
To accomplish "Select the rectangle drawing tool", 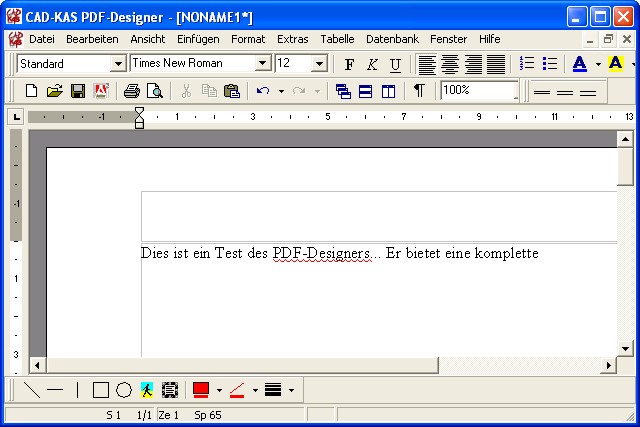I will [100, 390].
